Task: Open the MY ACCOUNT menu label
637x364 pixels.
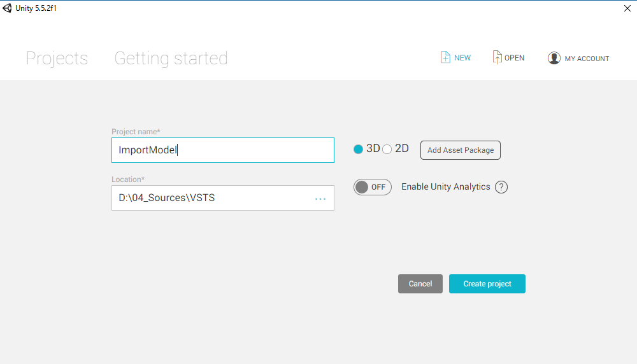Action: click(x=587, y=59)
